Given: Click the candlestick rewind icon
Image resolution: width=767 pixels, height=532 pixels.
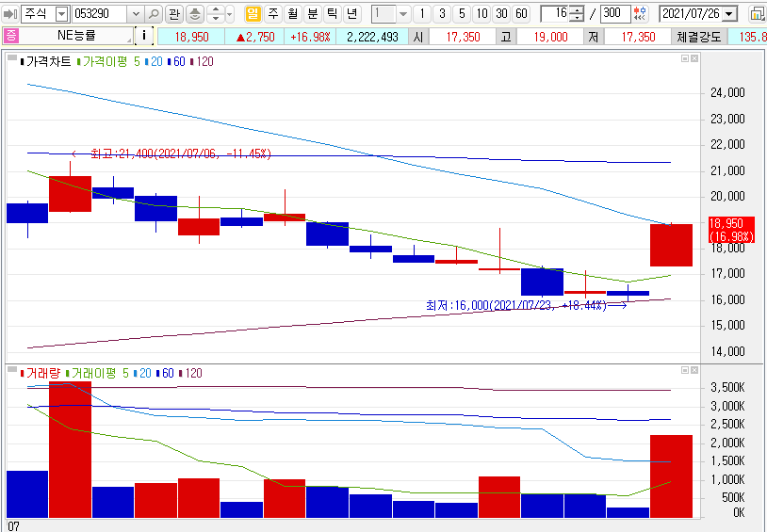Looking at the screenshot, I should [x=640, y=14].
